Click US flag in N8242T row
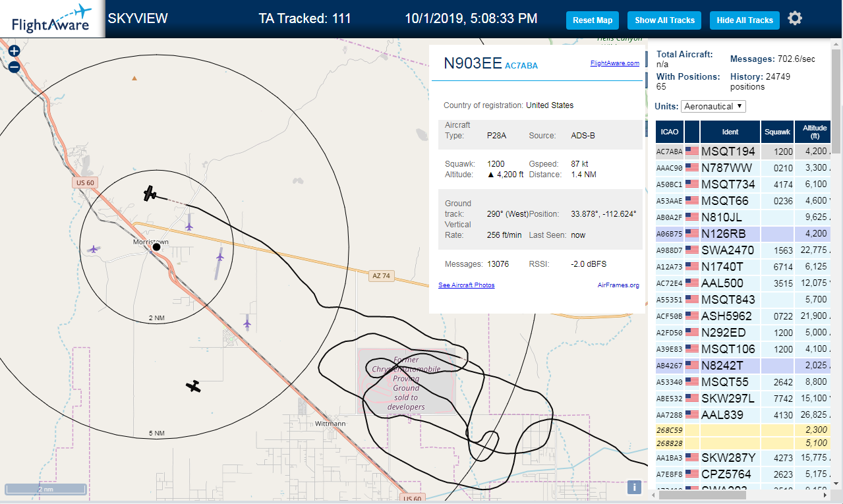Screen dimensions: 843x504 pyautogui.click(x=692, y=365)
